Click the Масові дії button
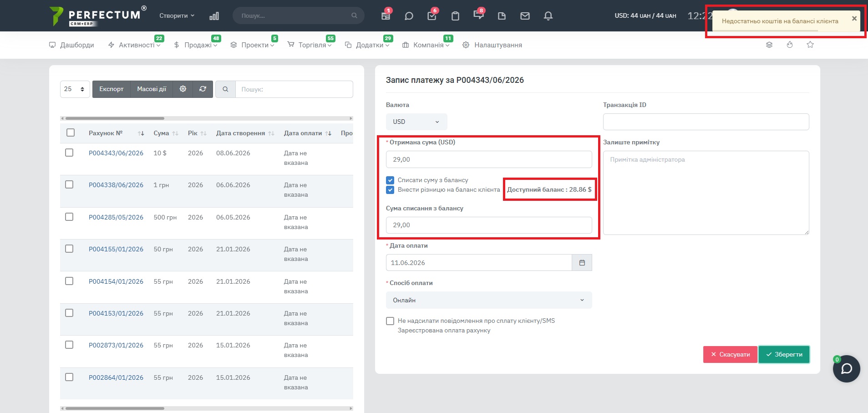 click(x=152, y=89)
